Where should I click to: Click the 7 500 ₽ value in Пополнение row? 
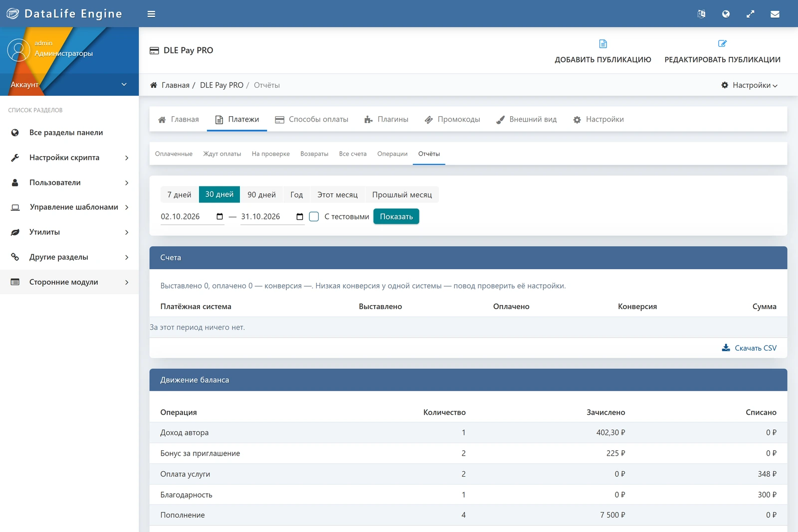(x=612, y=515)
